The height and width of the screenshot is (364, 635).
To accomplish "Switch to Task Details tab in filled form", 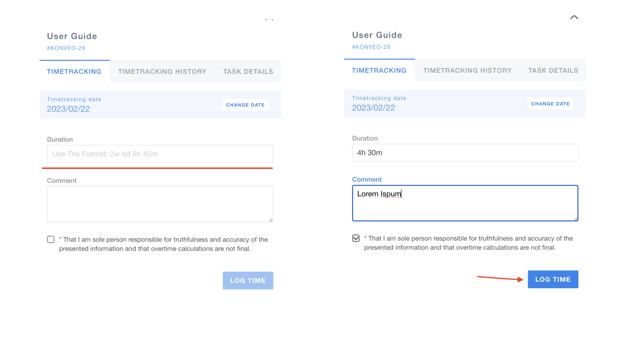I will pyautogui.click(x=553, y=70).
